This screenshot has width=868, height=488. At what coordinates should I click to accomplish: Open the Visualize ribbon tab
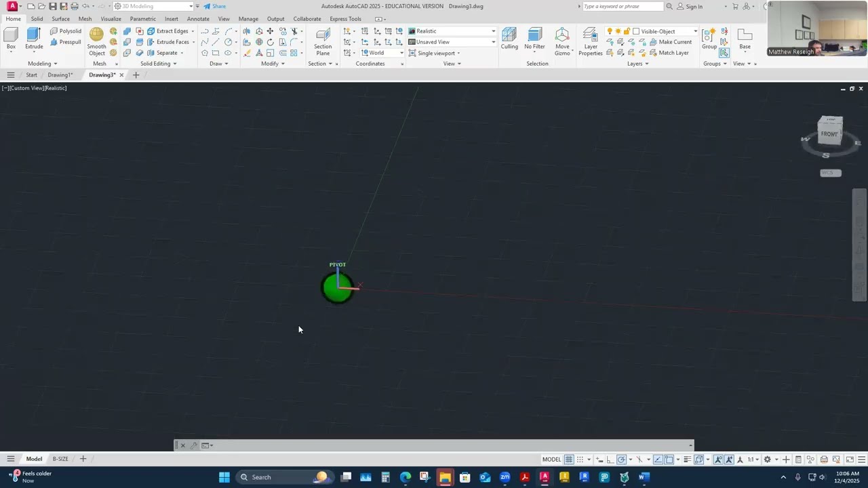click(111, 19)
